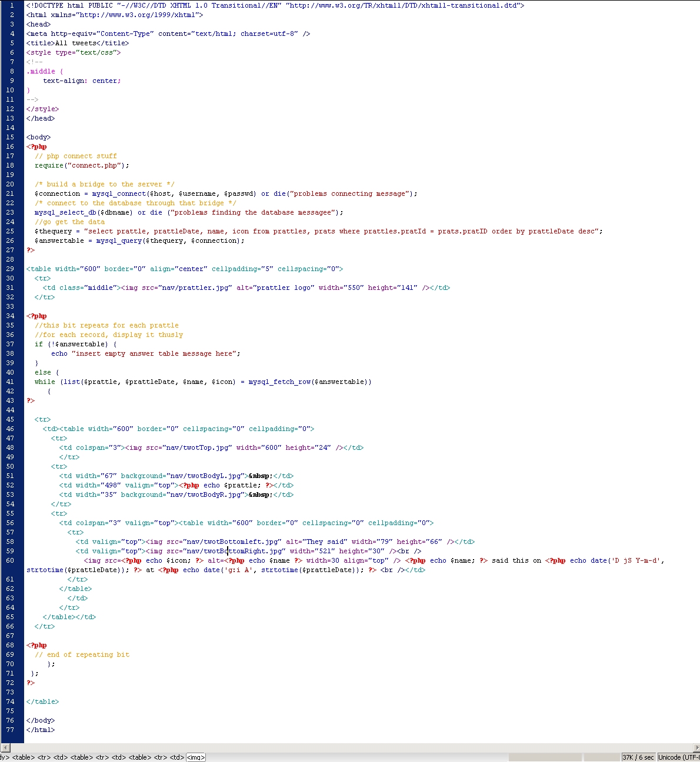This screenshot has width=700, height=762.
Task: Click the nav/twotBottomRight.jpg image source
Action: coord(234,551)
